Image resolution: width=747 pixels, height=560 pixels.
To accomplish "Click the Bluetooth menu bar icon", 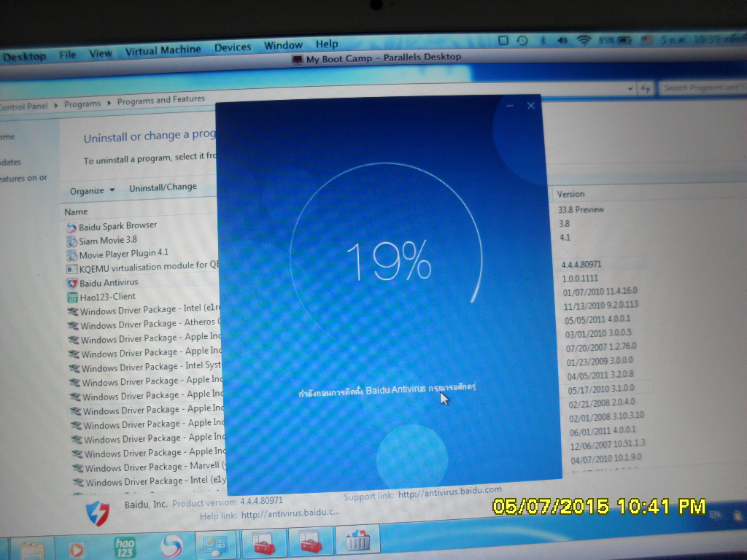I will click(x=543, y=41).
